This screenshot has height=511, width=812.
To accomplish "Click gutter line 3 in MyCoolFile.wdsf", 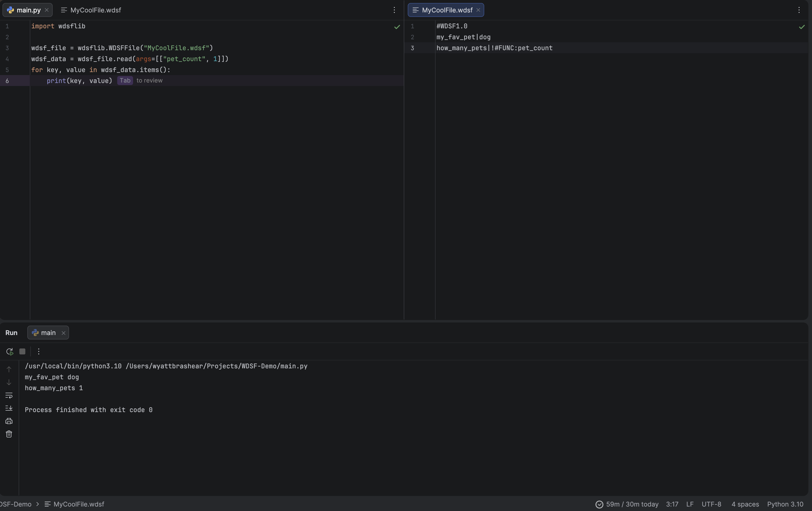I will coord(412,48).
